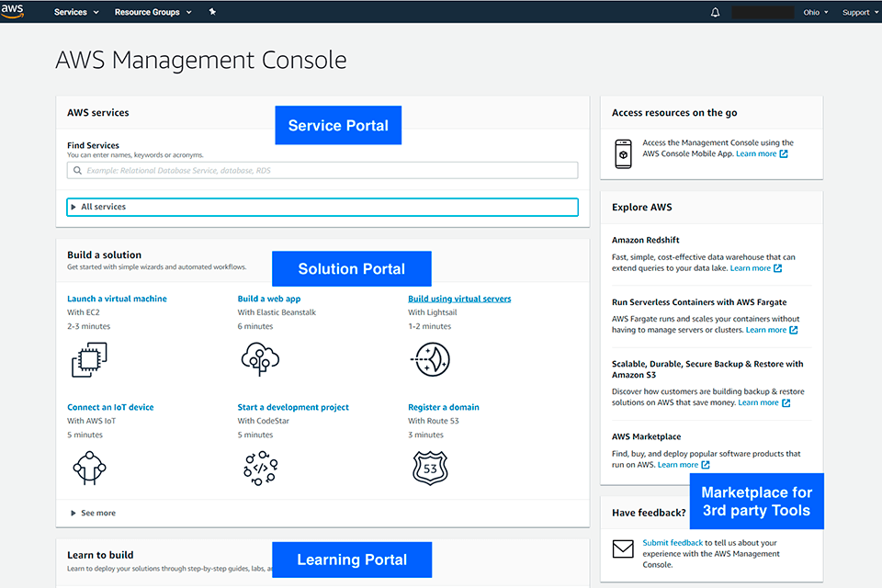This screenshot has width=882, height=588.
Task: Click the 'With CodeStar' text
Action: click(264, 422)
